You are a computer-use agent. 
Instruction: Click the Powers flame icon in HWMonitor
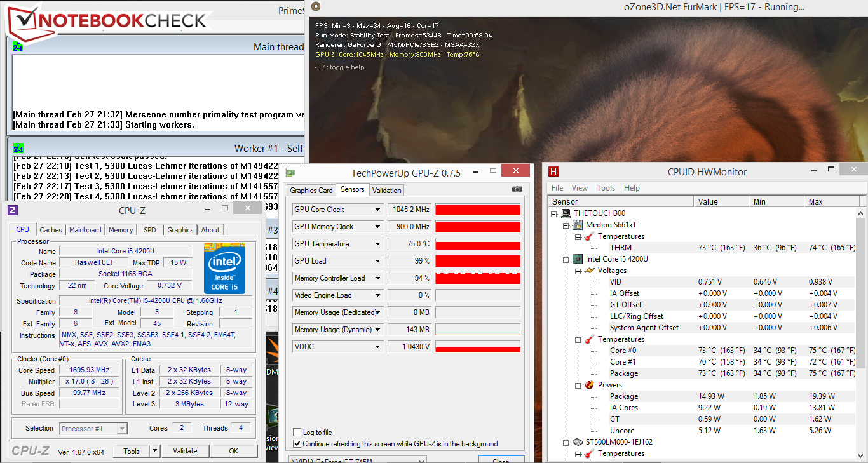[589, 385]
